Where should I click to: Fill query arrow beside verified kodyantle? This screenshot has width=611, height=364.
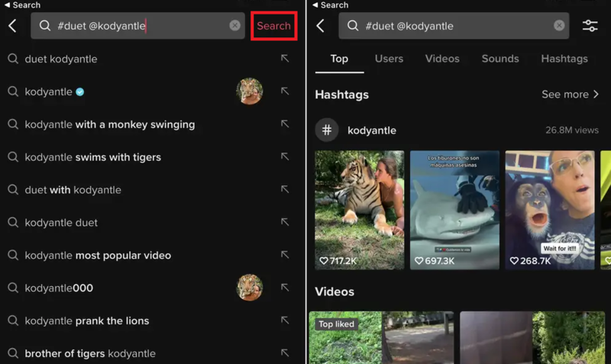tap(285, 91)
